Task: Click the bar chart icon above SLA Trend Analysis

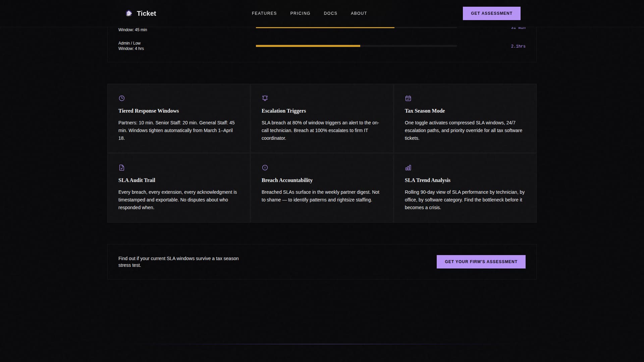Action: [408, 167]
